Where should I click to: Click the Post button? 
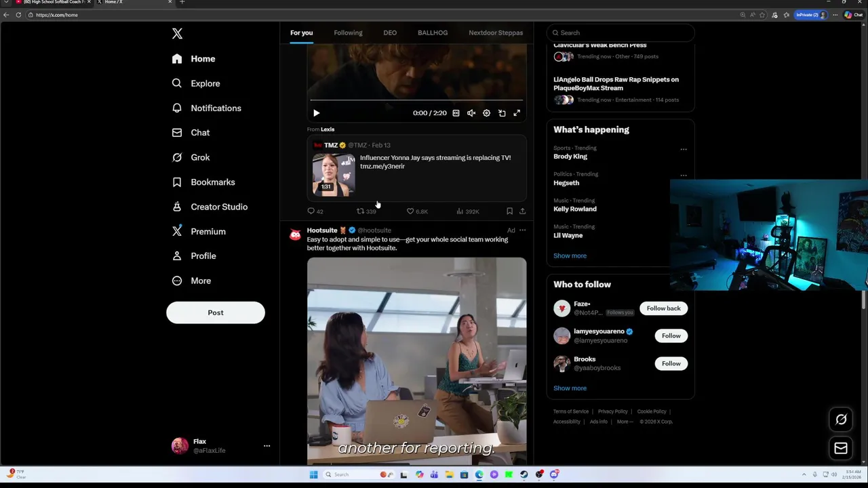(x=216, y=312)
